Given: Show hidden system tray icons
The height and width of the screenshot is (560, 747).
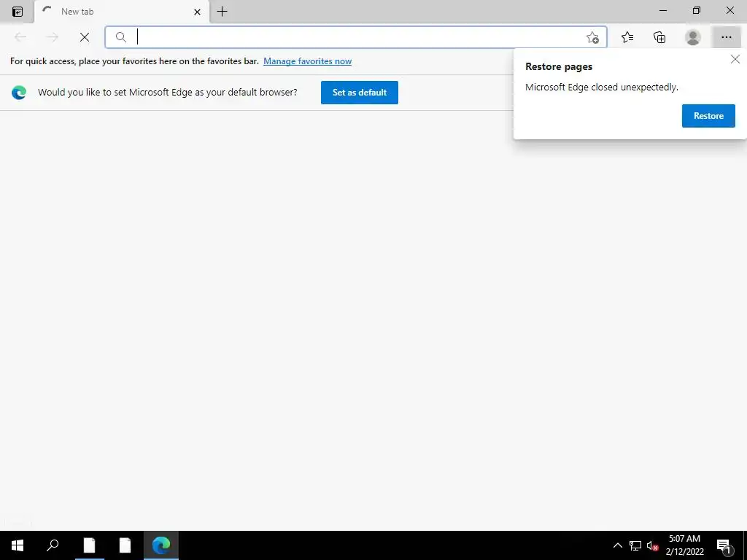Looking at the screenshot, I should pos(617,545).
